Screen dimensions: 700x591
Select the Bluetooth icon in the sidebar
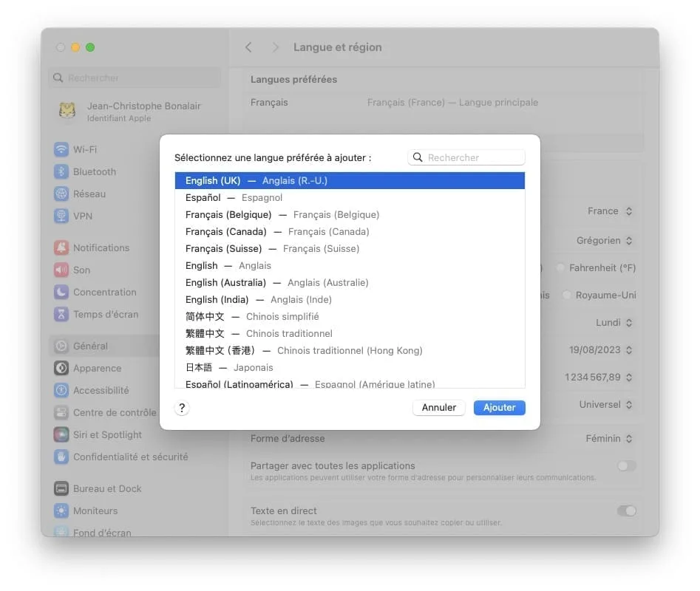[x=61, y=171]
